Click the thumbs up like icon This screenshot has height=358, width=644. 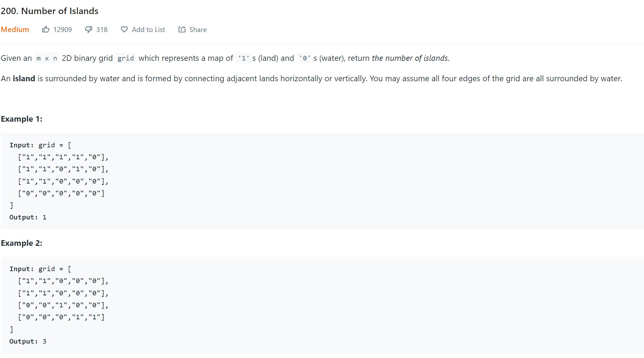pyautogui.click(x=46, y=30)
